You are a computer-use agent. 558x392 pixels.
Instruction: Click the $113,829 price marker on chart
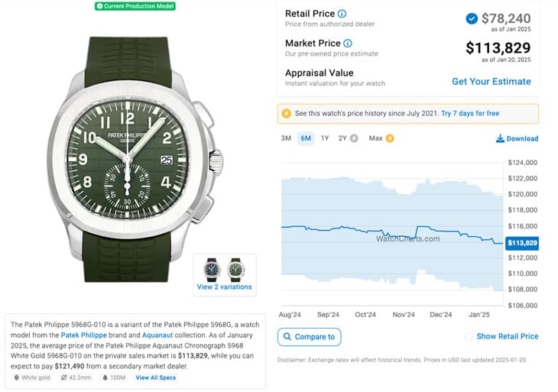[x=522, y=243]
